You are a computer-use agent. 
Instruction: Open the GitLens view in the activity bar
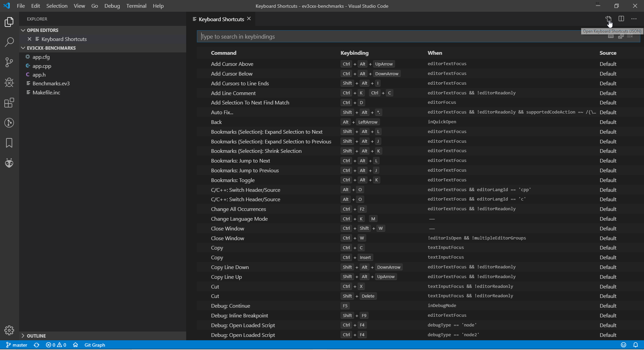click(9, 123)
